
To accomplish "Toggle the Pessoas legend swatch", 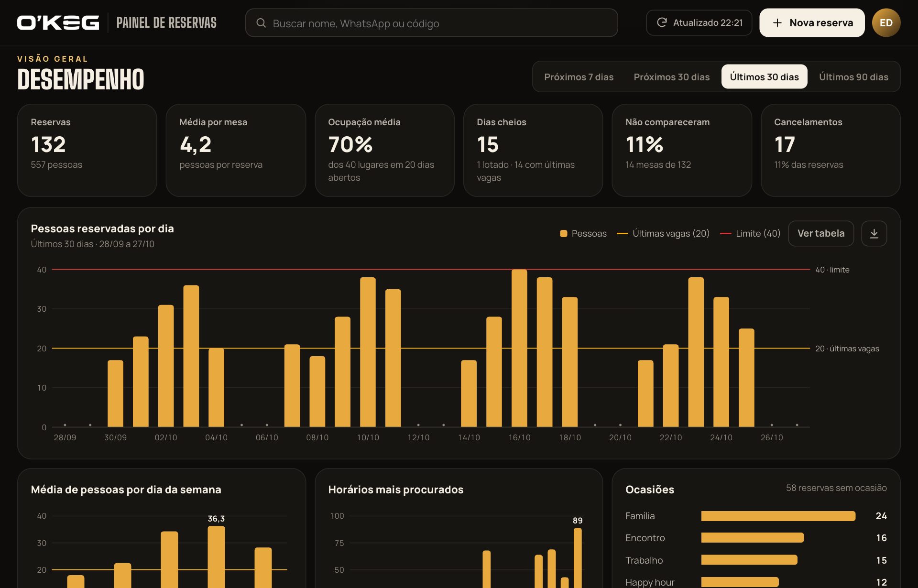I will click(x=564, y=233).
